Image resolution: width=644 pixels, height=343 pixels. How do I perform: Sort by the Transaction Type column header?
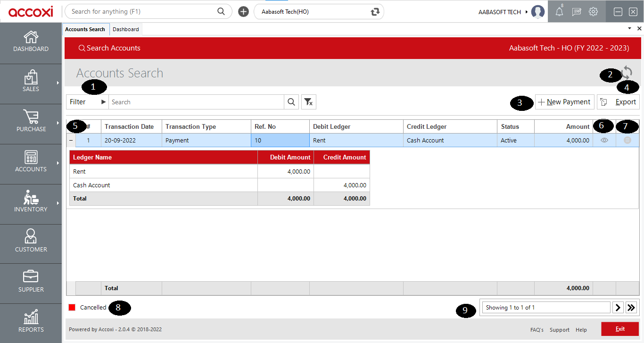[x=206, y=126]
